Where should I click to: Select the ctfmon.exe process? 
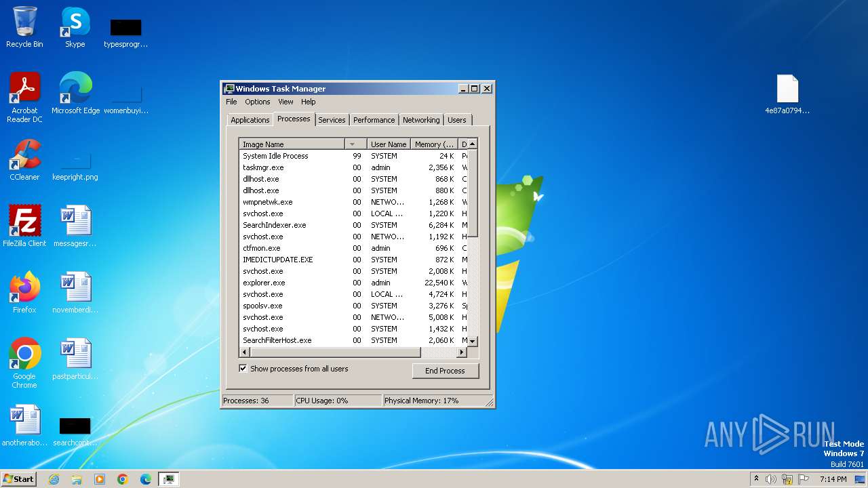point(353,248)
